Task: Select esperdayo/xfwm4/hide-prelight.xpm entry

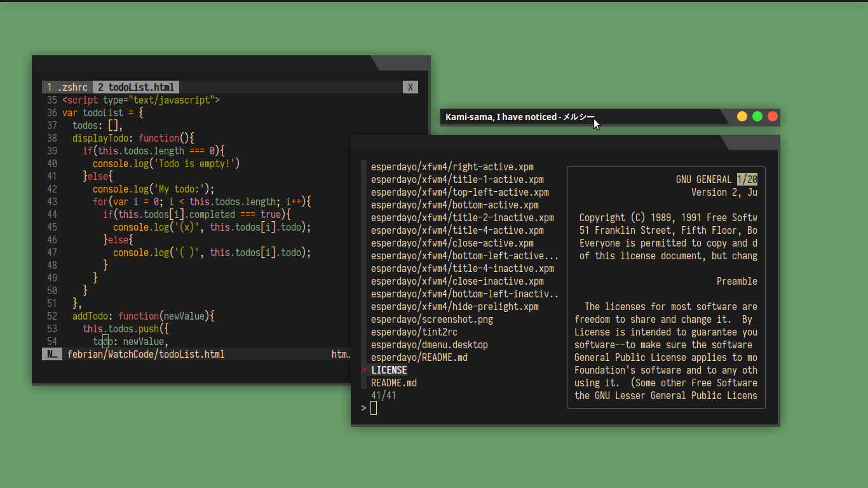Action: pyautogui.click(x=455, y=307)
